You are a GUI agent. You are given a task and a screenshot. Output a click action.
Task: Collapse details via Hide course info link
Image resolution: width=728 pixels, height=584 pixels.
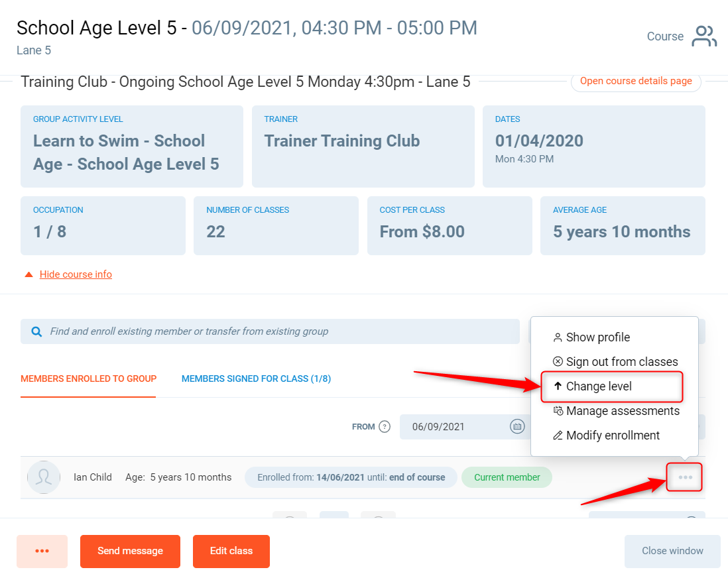(x=76, y=274)
